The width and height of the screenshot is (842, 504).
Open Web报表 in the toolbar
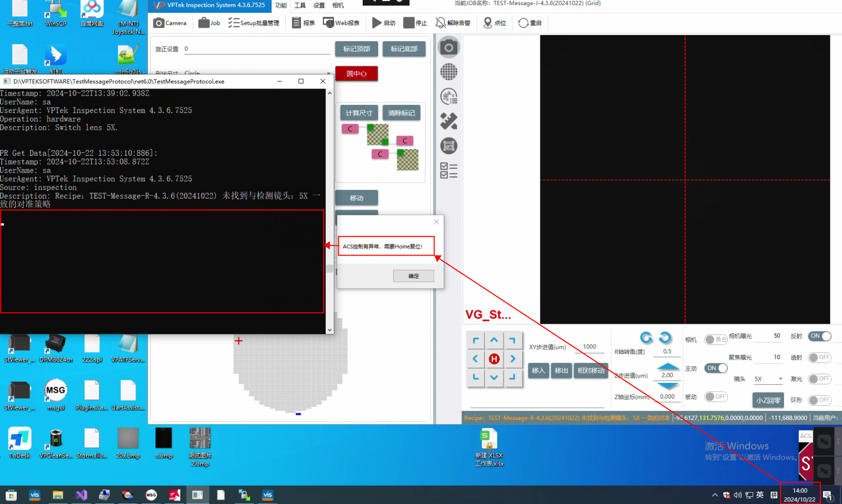pyautogui.click(x=341, y=23)
